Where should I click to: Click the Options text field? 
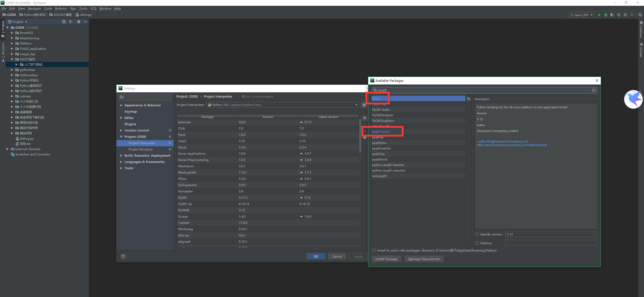pyautogui.click(x=551, y=243)
